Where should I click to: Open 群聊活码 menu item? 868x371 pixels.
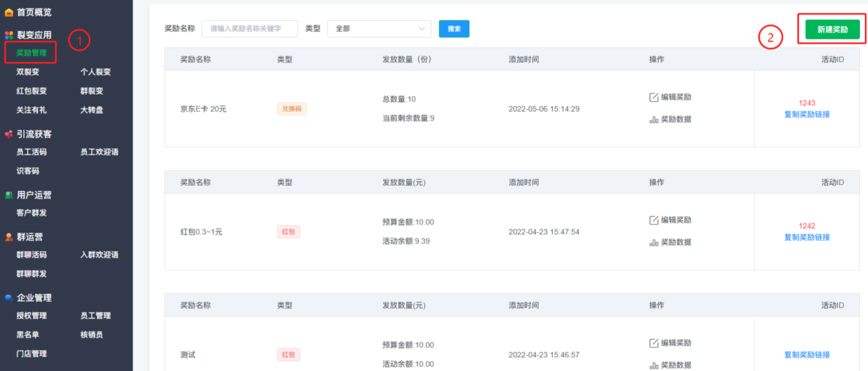point(32,255)
